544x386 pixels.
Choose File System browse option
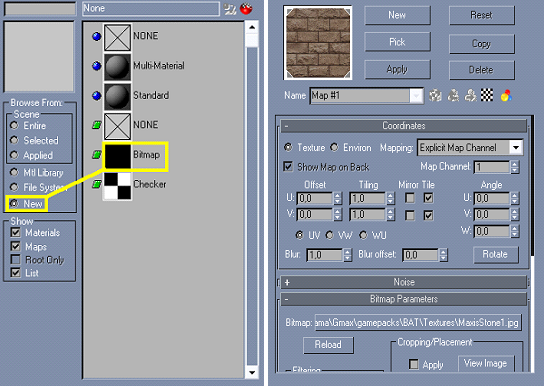(x=14, y=187)
